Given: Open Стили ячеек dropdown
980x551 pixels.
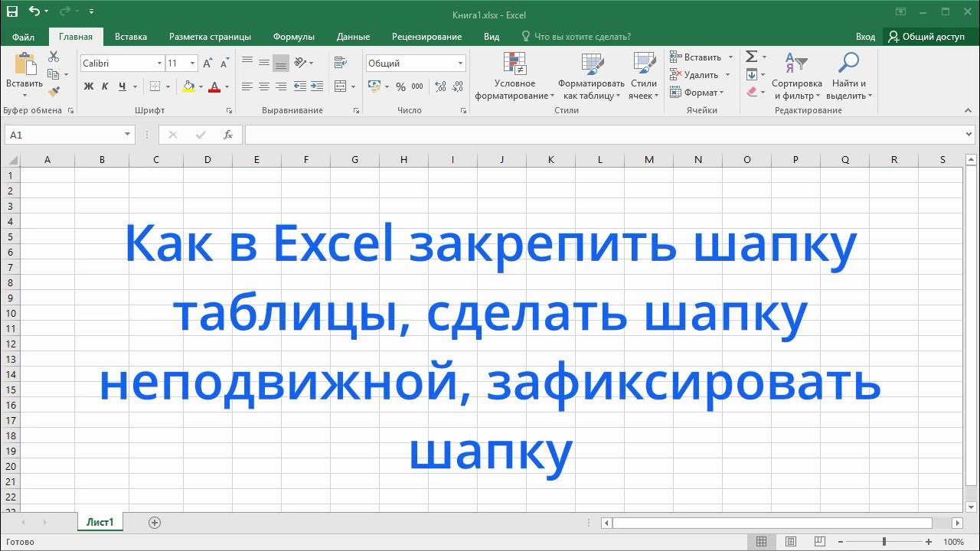Looking at the screenshot, I should point(644,76).
